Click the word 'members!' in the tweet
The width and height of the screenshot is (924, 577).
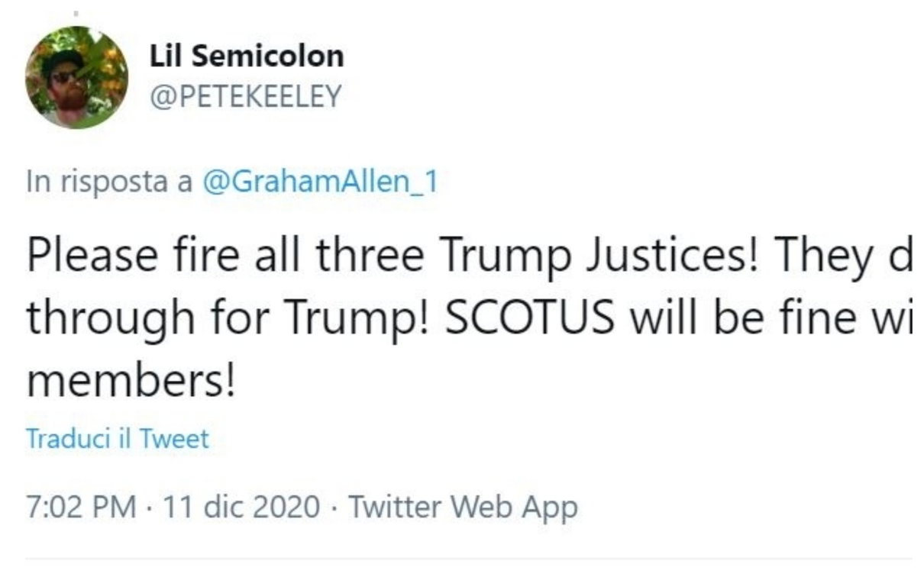(131, 379)
